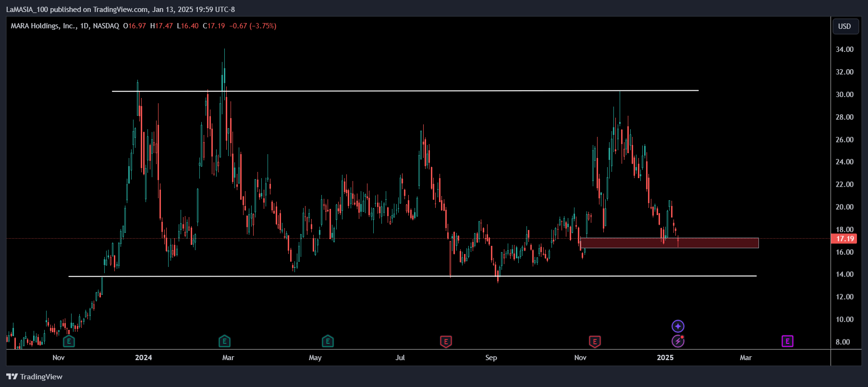This screenshot has width=868, height=387.
Task: Select the lower white support line near 14
Action: click(x=412, y=276)
